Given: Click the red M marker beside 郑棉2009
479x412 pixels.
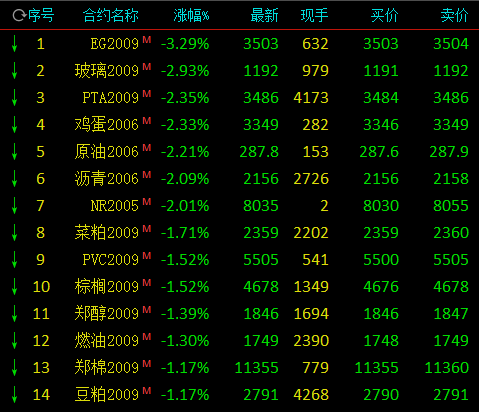Looking at the screenshot, I should pyautogui.click(x=147, y=364).
